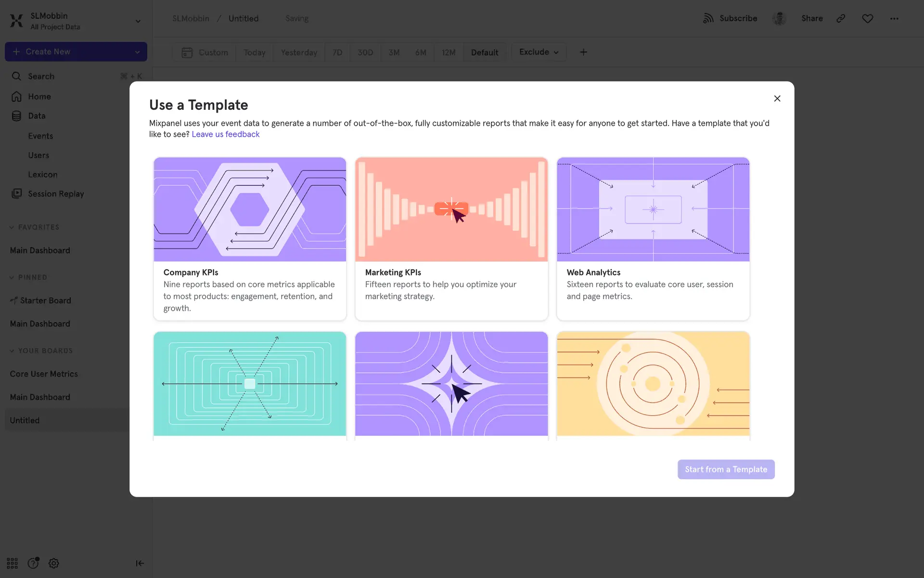Select the Yesterday date range tab
The image size is (924, 578).
coord(299,53)
